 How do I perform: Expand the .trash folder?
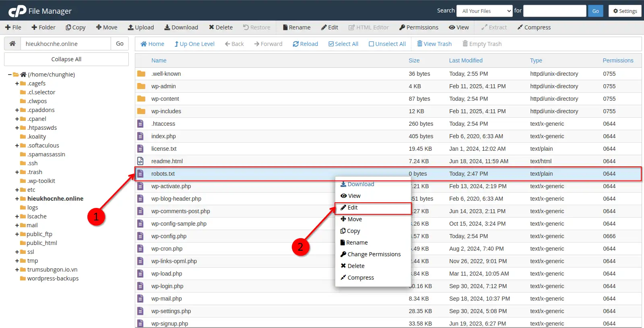pos(17,172)
